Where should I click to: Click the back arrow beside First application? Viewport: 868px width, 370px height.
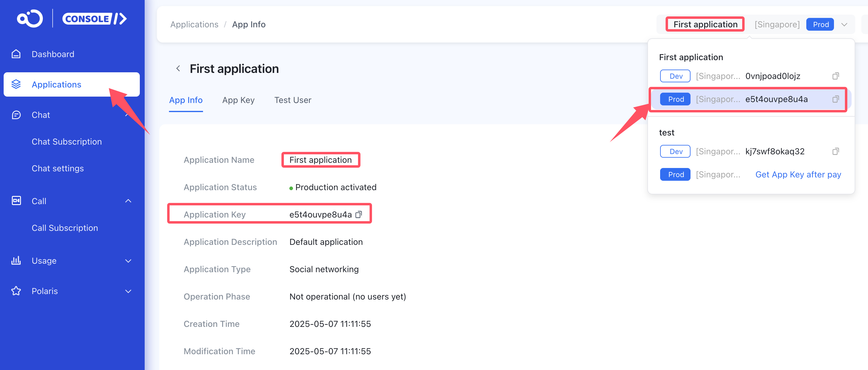178,69
